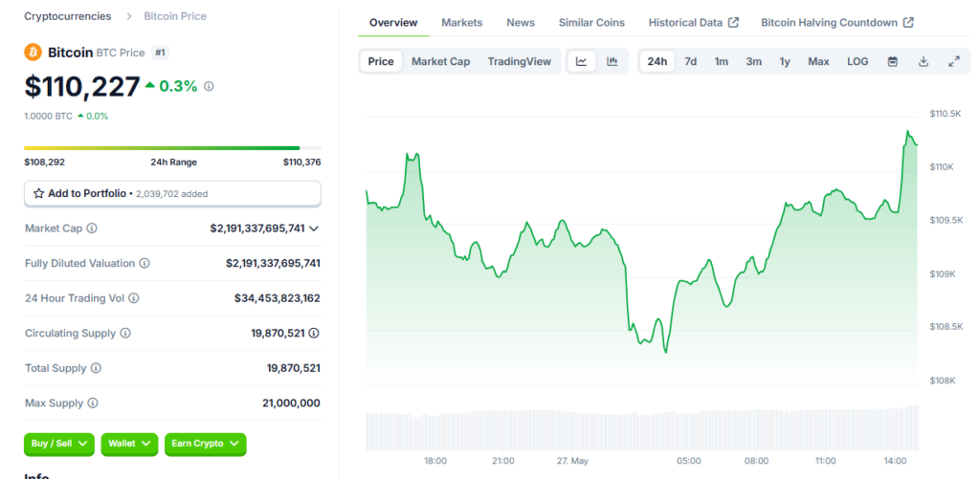Click Add to Portfolio button

[172, 193]
